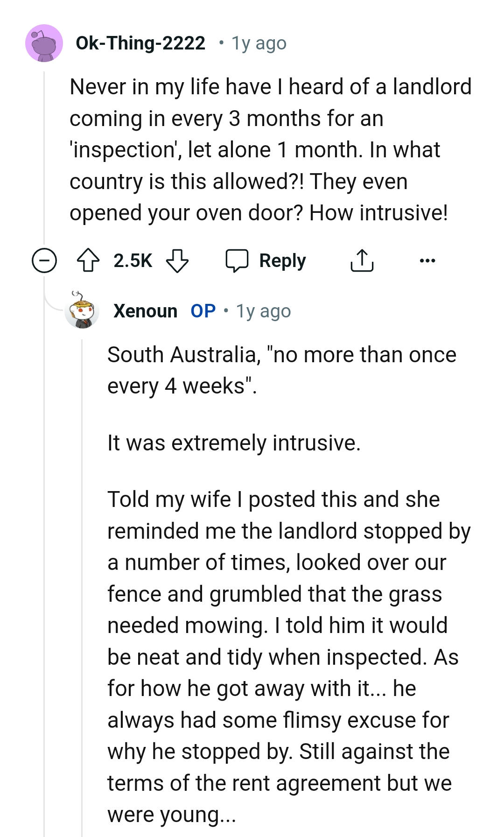
Task: Tap the speech bubble Reply icon
Action: [238, 260]
